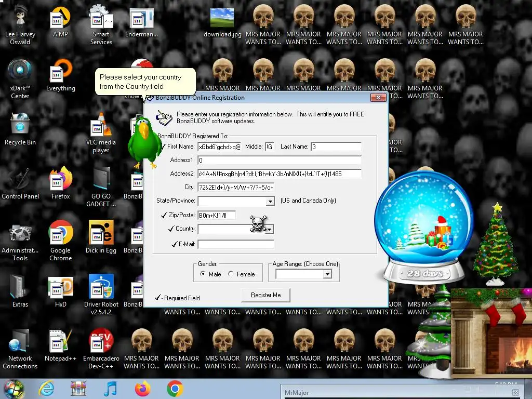The image size is (532, 399).
Task: Close the BonziBUDDY Online Registration dialog
Action: (x=378, y=98)
